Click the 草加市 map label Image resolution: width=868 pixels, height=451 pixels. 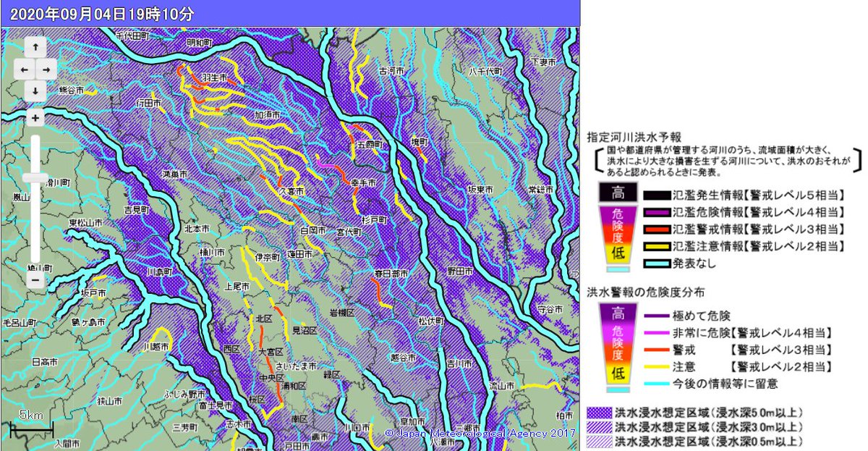412,421
